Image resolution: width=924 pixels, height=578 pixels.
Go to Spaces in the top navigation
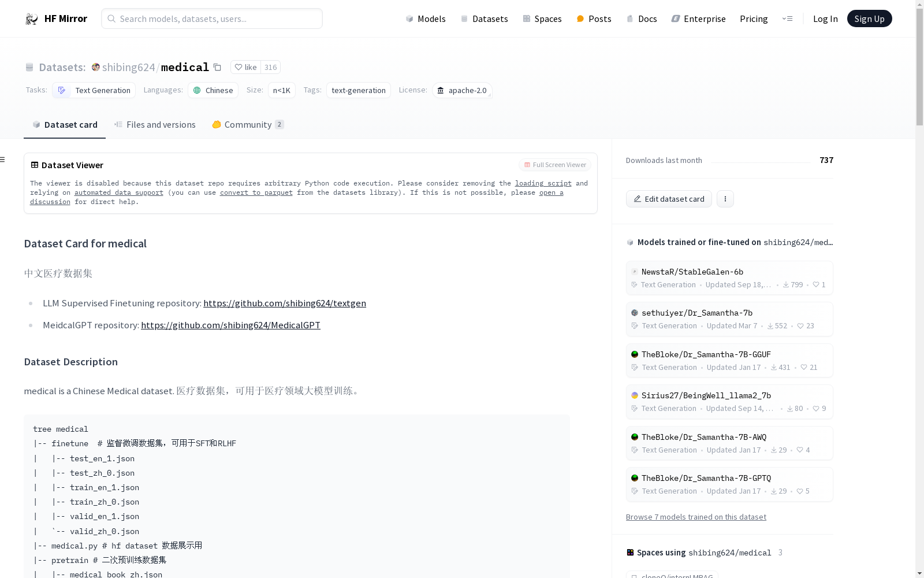(x=542, y=18)
